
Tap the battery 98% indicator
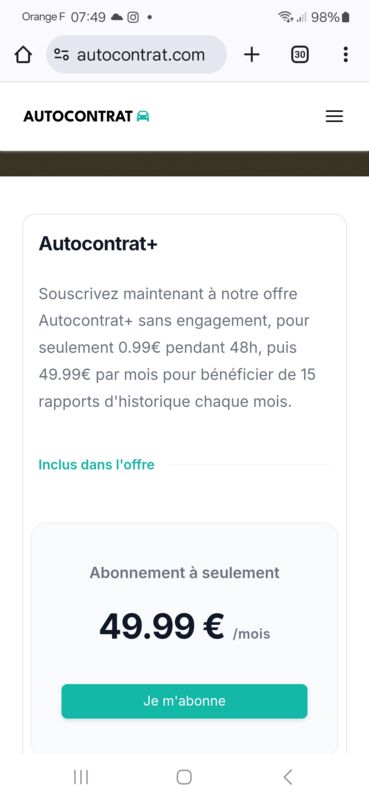330,17
